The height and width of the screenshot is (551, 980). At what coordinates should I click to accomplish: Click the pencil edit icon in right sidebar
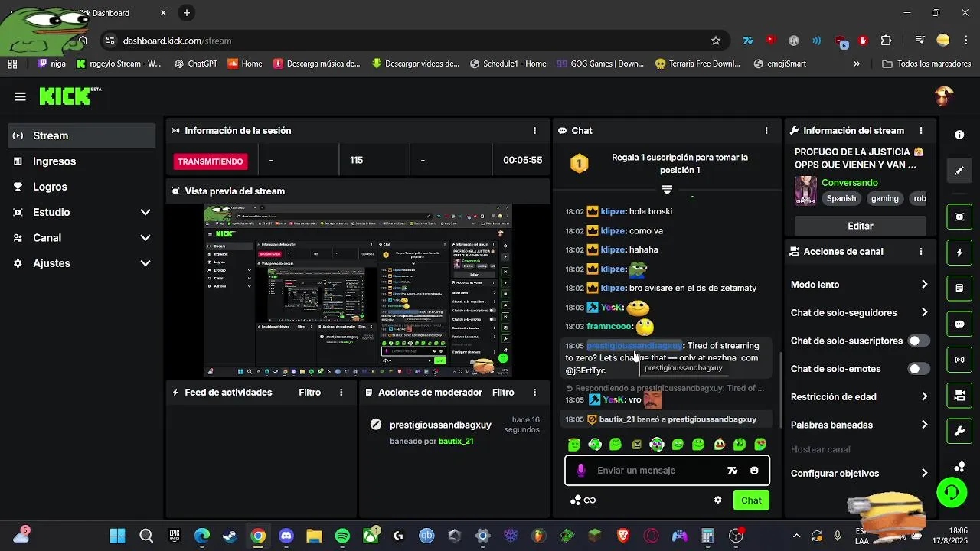tap(959, 171)
